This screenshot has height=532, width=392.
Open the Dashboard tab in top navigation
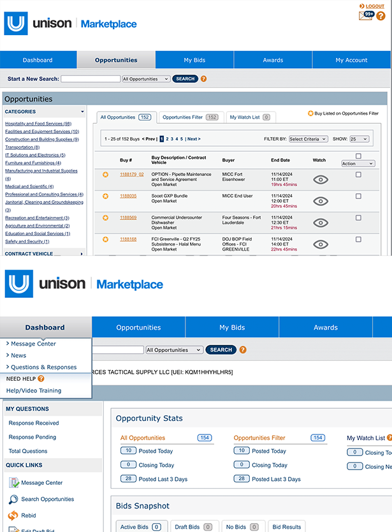(38, 60)
